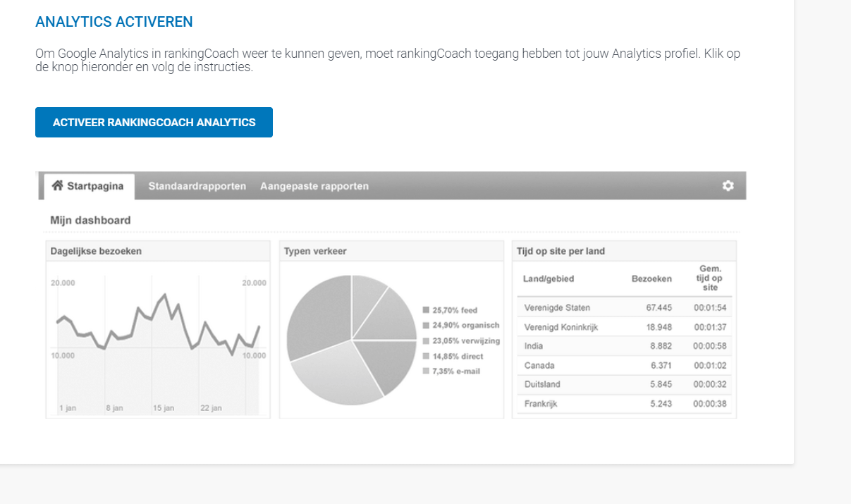Image resolution: width=851 pixels, height=504 pixels.
Task: Click the 15 jan axis label
Action: pyautogui.click(x=163, y=408)
